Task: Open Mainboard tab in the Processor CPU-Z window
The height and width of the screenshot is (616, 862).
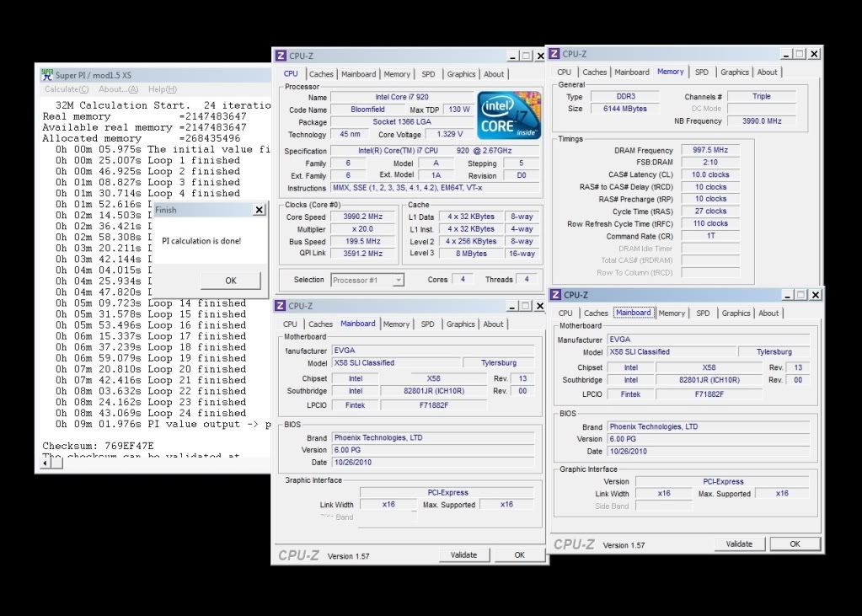Action: 358,74
